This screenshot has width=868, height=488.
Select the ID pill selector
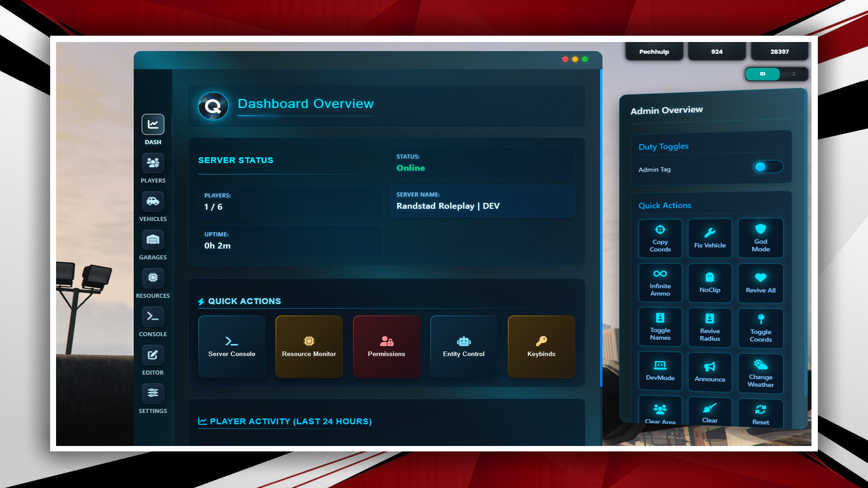763,74
